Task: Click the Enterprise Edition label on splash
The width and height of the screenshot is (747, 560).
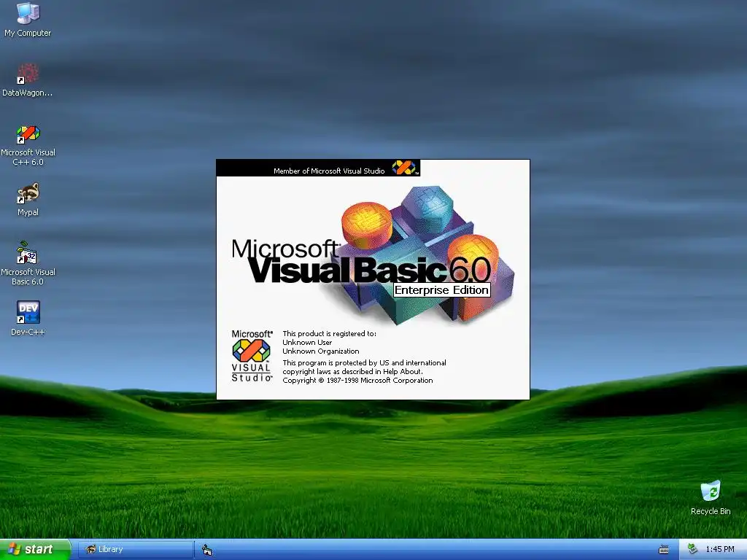Action: (x=441, y=290)
